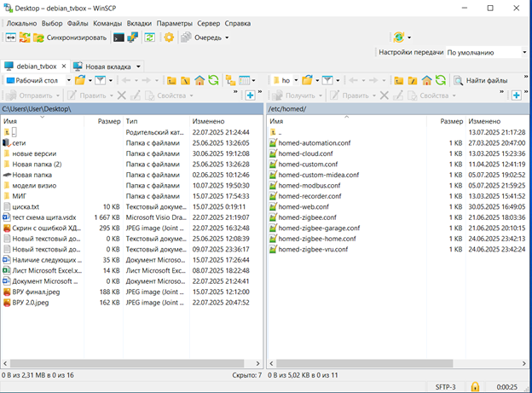
Task: Select the local file тест схема щита.vsdx
Action: 43,217
